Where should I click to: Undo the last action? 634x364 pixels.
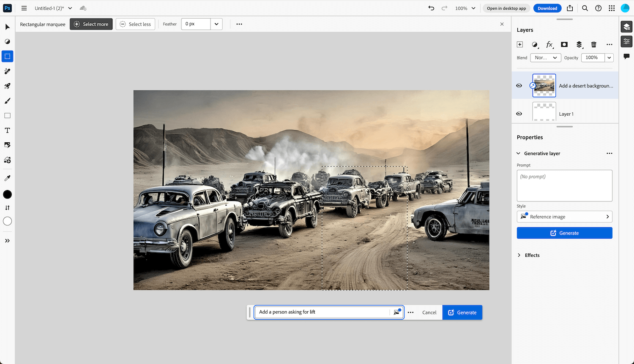click(x=431, y=8)
